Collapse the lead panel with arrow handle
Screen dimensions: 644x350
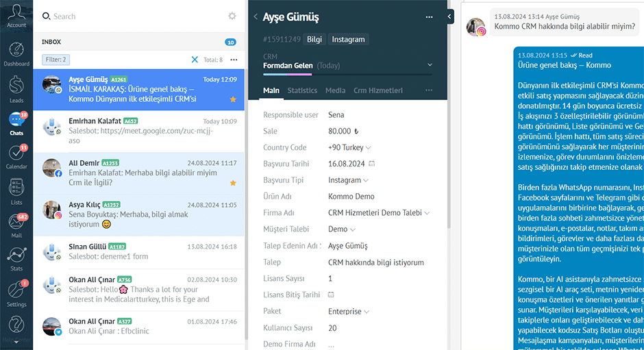pos(449,16)
